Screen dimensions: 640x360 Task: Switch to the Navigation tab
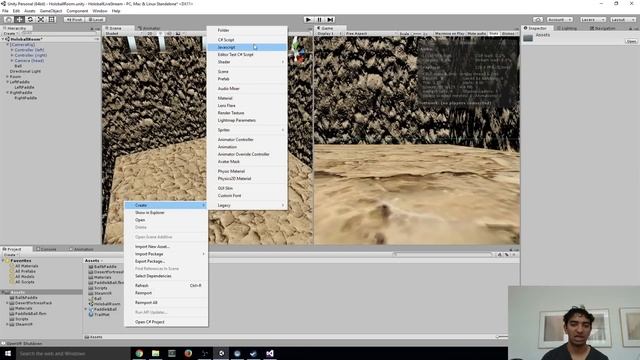coord(602,28)
